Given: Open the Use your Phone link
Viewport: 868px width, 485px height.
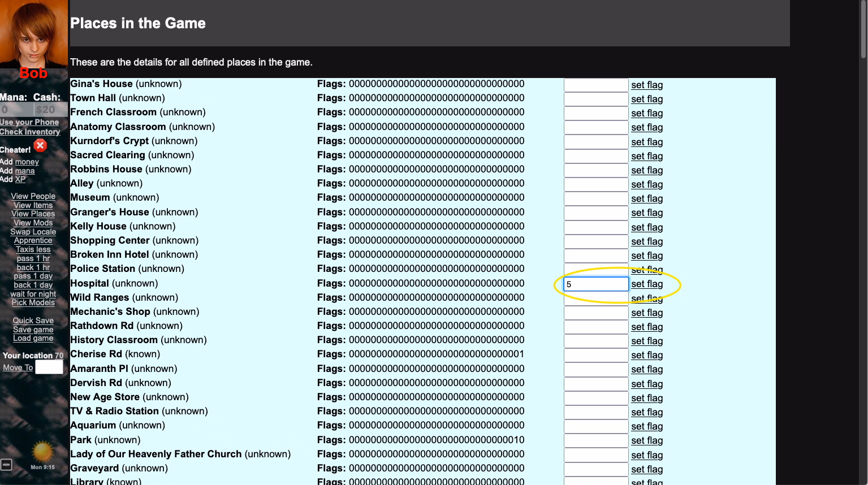Looking at the screenshot, I should click(29, 122).
